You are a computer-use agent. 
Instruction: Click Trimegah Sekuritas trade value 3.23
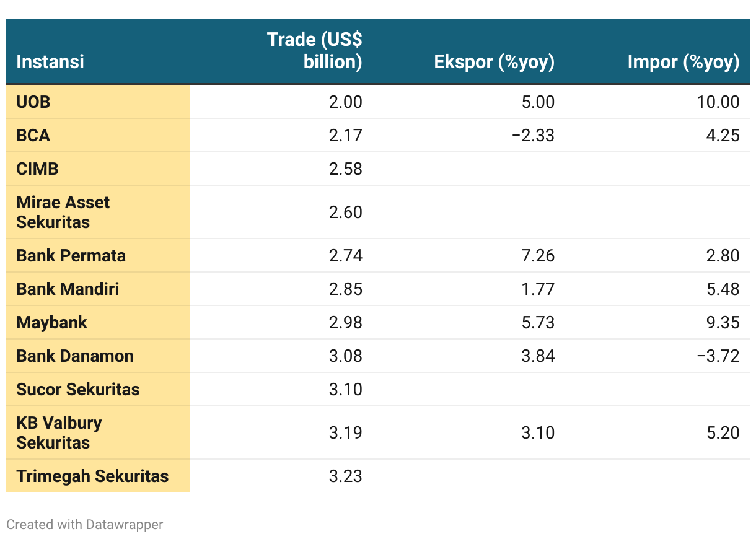click(346, 476)
